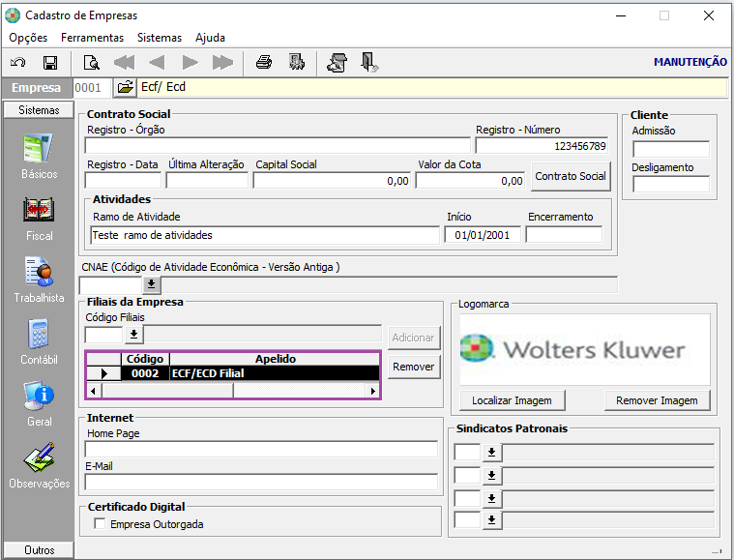Select the ECF/ECD Filial row
The image size is (734, 560).
[x=233, y=373]
